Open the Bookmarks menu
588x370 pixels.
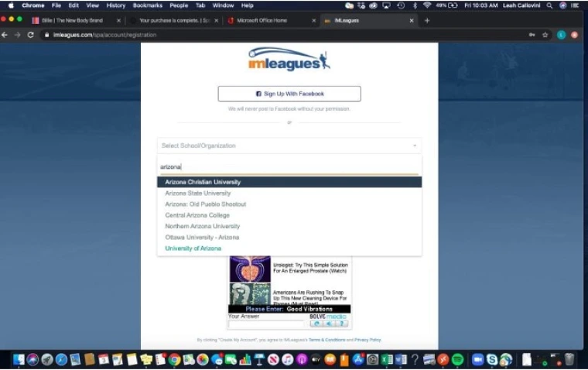pyautogui.click(x=148, y=5)
